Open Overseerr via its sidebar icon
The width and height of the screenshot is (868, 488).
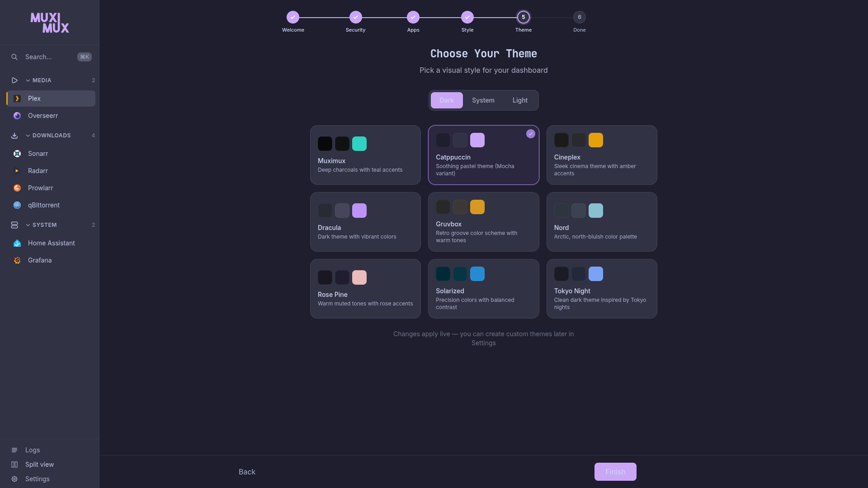tap(17, 116)
